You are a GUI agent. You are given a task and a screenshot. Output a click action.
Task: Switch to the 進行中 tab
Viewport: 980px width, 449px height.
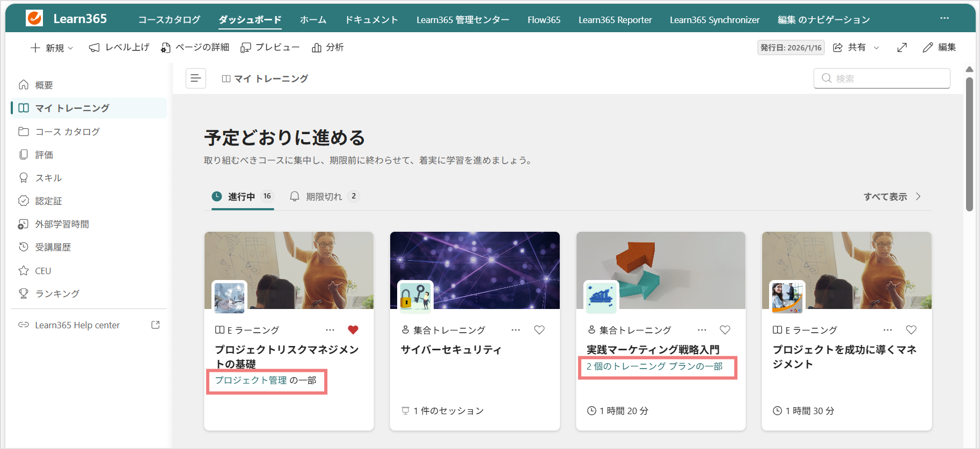pos(243,196)
